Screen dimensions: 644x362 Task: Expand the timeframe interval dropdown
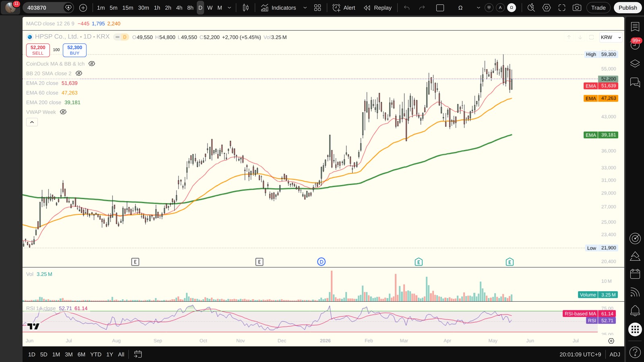click(229, 8)
